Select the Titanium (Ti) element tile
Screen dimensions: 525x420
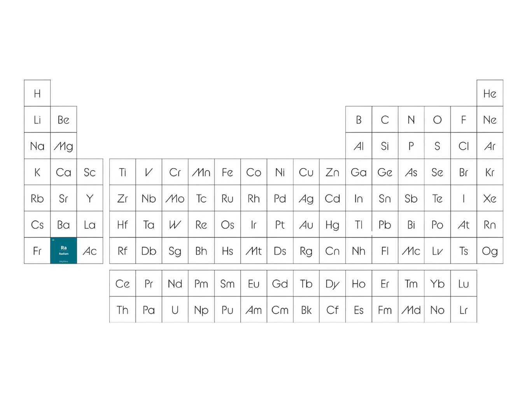coord(122,172)
